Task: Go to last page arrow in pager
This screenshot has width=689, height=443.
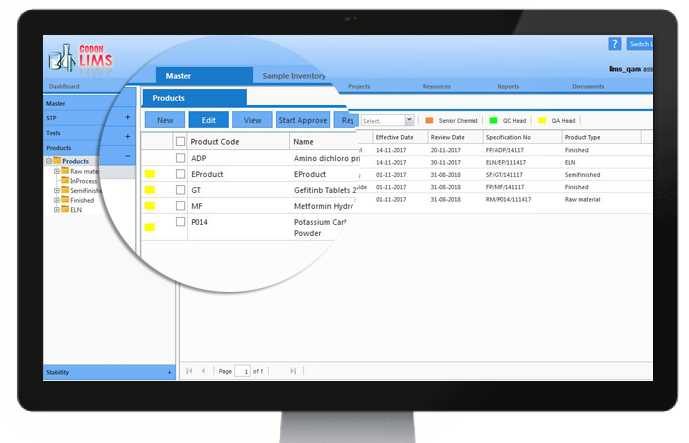Action: click(293, 371)
